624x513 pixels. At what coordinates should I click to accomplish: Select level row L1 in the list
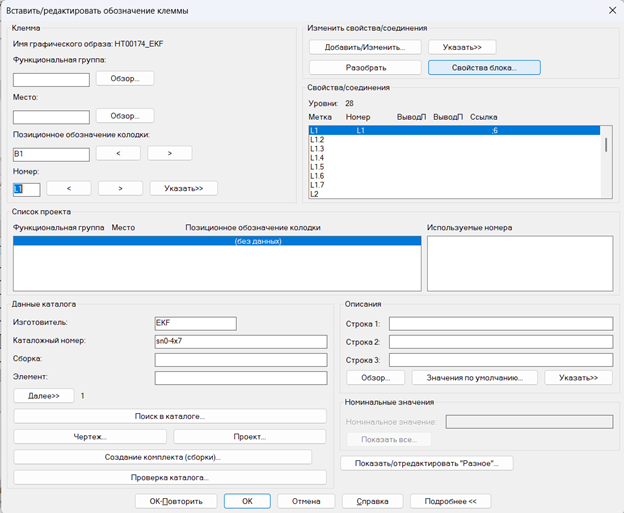(x=454, y=131)
